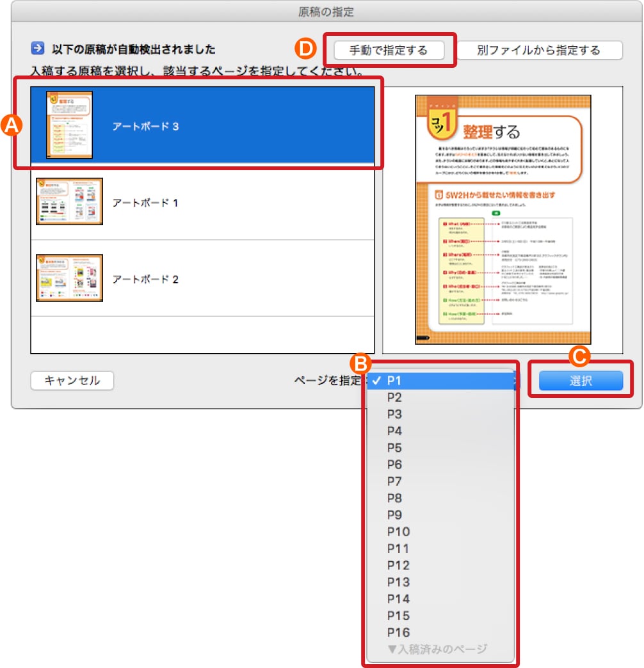Select P14 from page options
This screenshot has width=644, height=668.
pos(398,599)
